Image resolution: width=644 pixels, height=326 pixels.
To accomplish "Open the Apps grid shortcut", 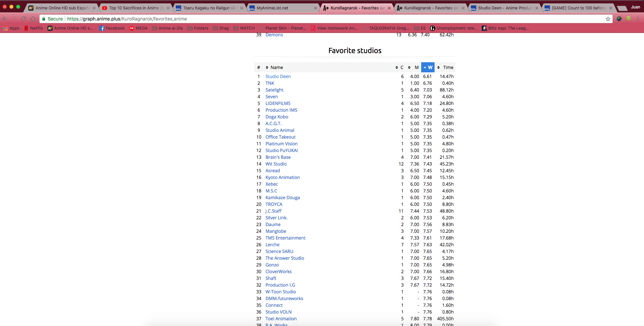I will tap(11, 28).
